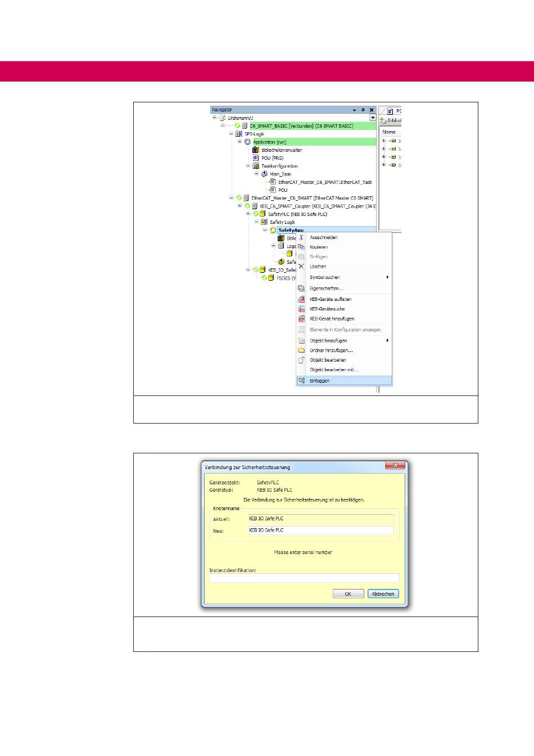
Task: Choose Objekt bearbeiten mit... from the menu
Action: tap(344, 370)
